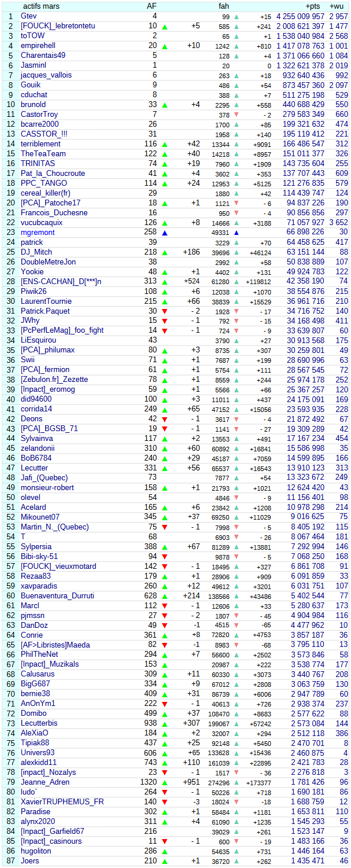Open the [ENS-CACHAN]_D[***]n user link
Screen dimensions: 351x868
(61, 282)
